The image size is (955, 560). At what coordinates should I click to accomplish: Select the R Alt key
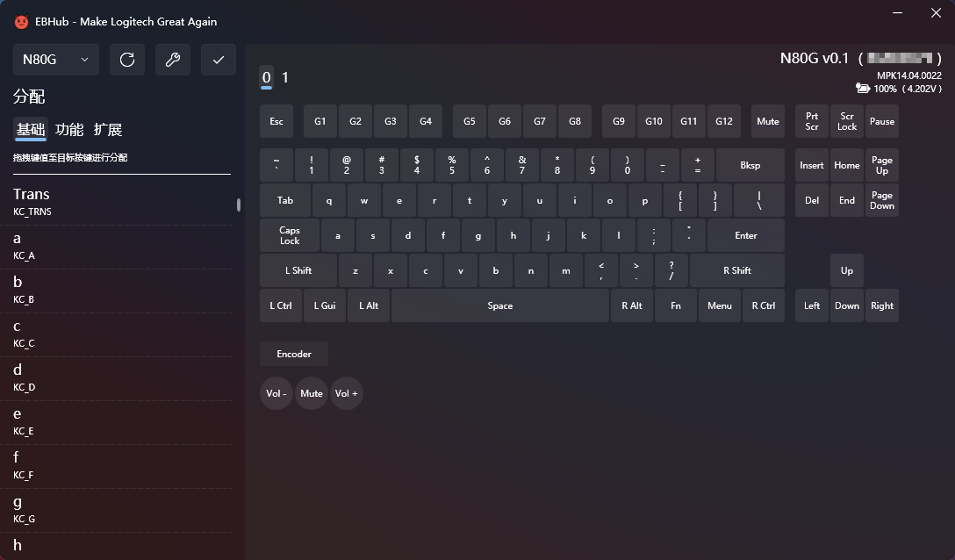point(632,306)
